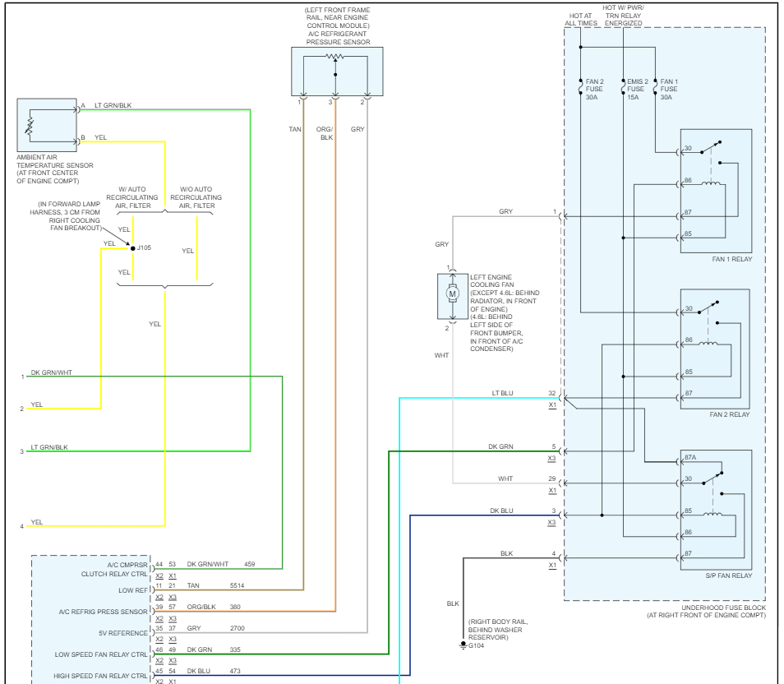The height and width of the screenshot is (684, 784).
Task: Click the S/P Fan Relay symbol
Action: (715, 510)
